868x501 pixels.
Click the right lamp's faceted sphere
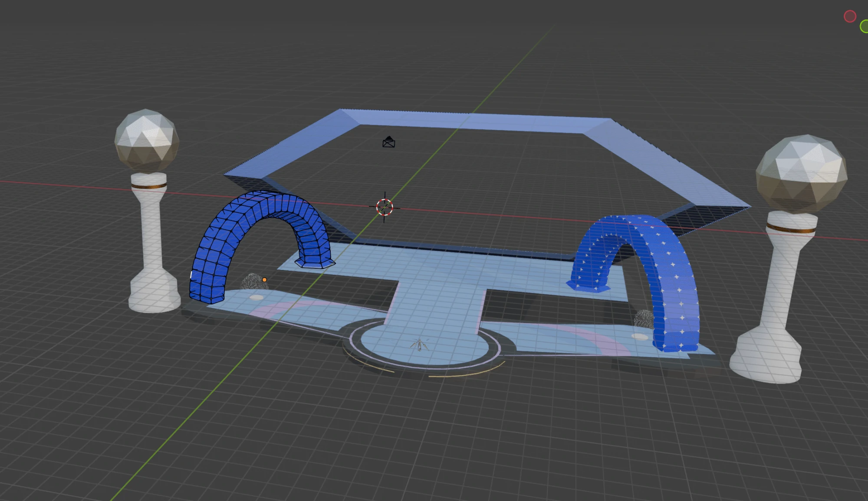802,174
